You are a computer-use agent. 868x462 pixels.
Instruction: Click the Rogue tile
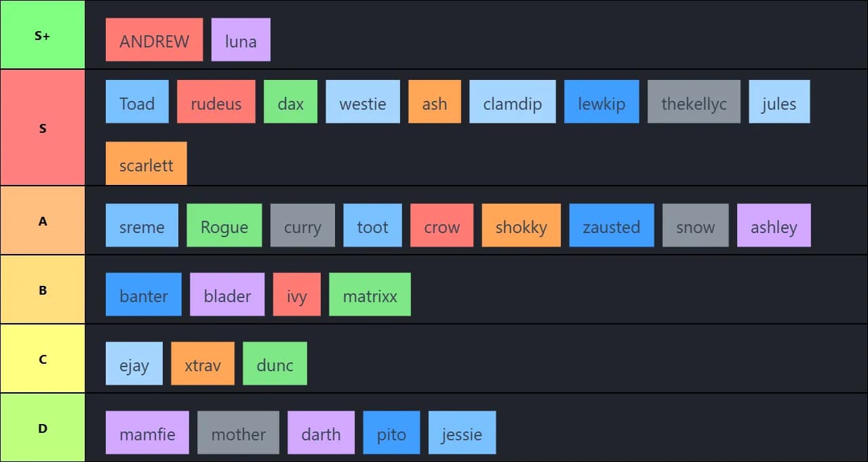tap(224, 226)
